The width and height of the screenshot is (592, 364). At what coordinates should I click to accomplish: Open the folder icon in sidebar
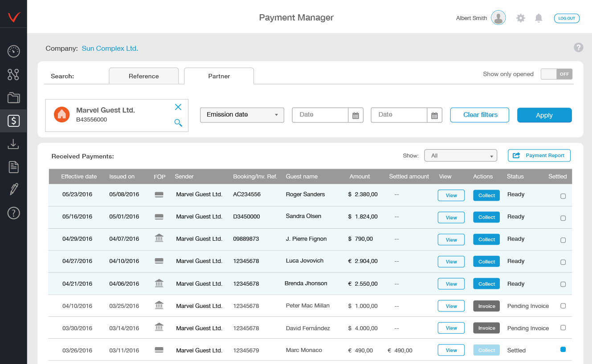[13, 97]
